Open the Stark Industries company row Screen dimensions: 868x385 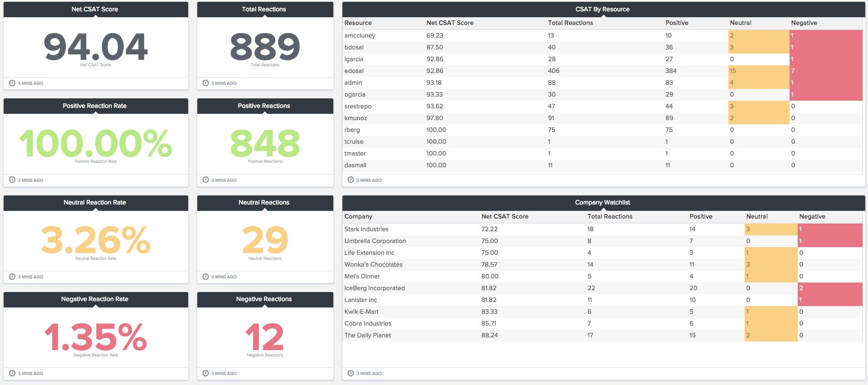366,229
